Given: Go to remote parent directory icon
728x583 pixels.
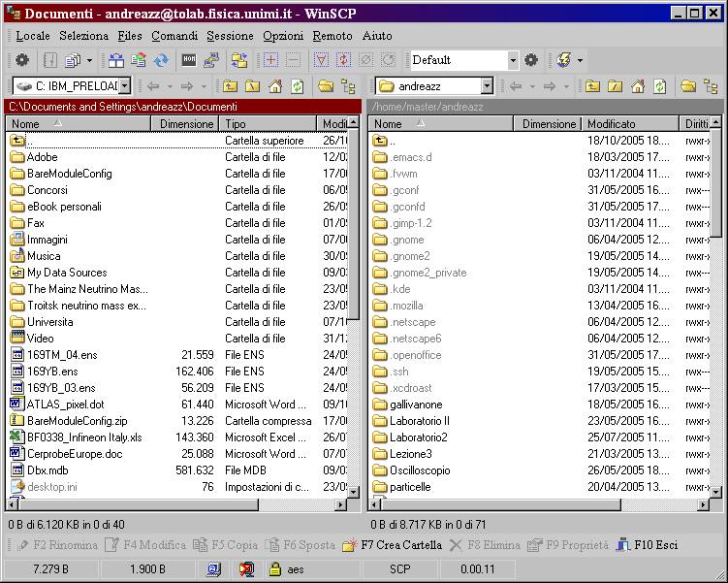Looking at the screenshot, I should tap(592, 86).
